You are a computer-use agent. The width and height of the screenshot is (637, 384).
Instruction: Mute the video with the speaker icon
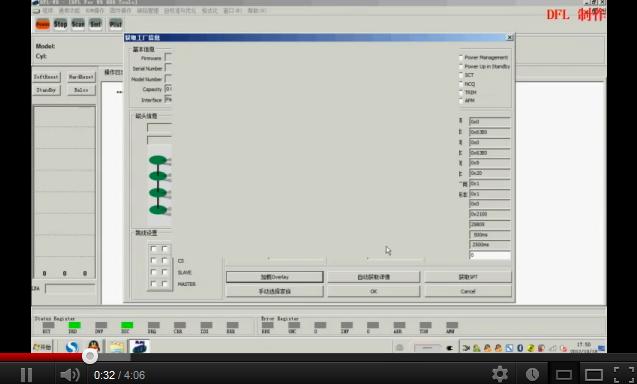pos(69,375)
